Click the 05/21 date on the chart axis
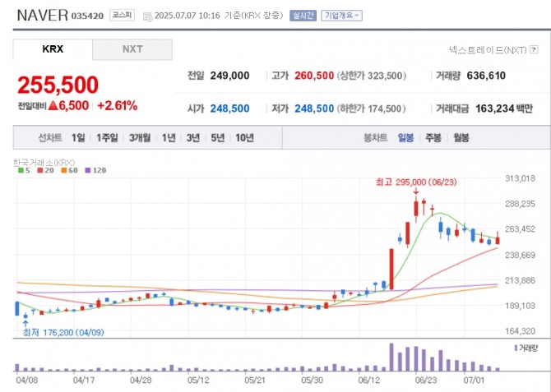 pyautogui.click(x=255, y=380)
